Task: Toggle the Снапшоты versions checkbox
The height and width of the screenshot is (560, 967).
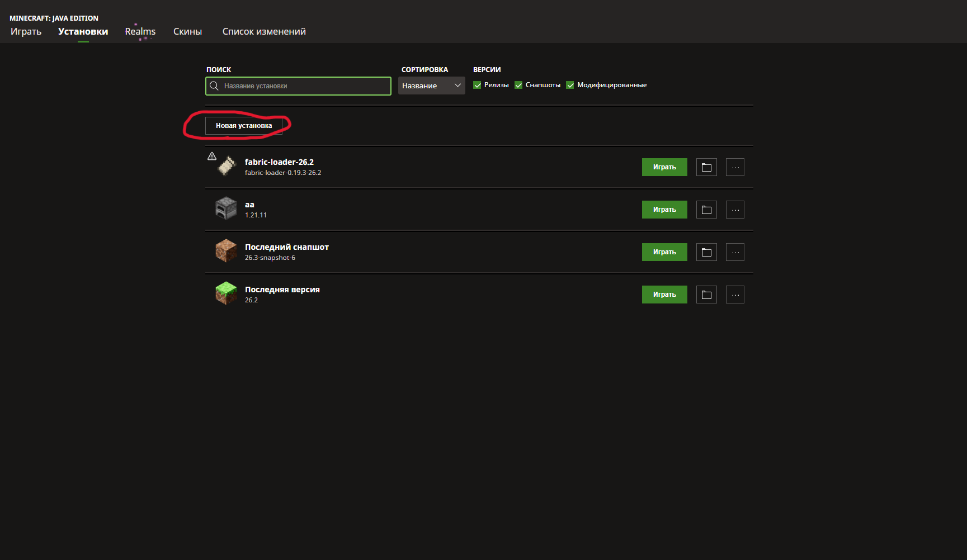Action: (518, 85)
